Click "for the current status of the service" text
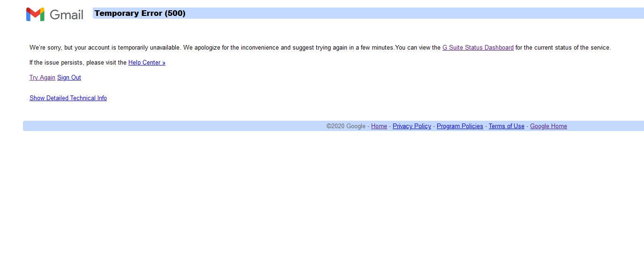The height and width of the screenshot is (270, 644). [563, 48]
